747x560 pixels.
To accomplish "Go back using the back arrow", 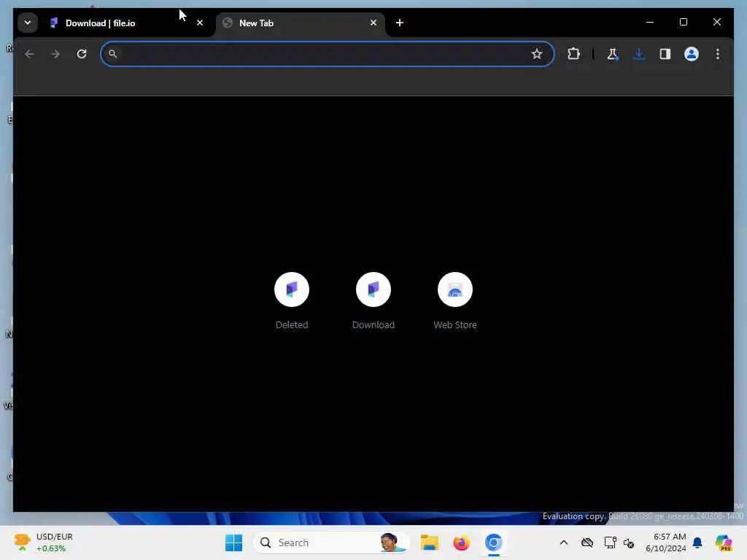I will click(x=29, y=54).
